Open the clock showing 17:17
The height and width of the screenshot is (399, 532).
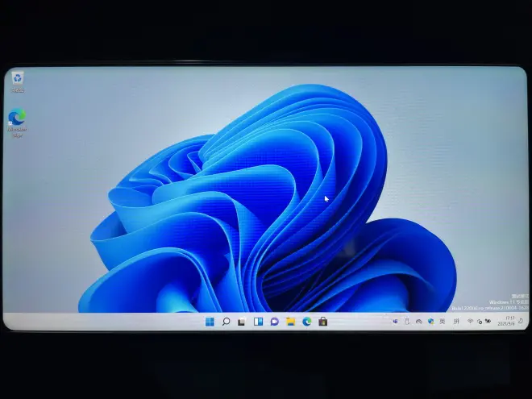point(508,321)
